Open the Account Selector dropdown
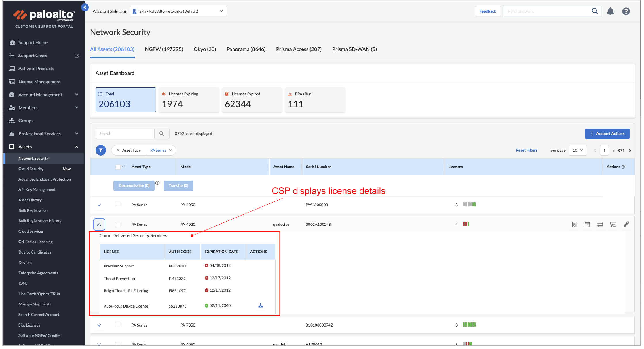644x349 pixels. (178, 11)
